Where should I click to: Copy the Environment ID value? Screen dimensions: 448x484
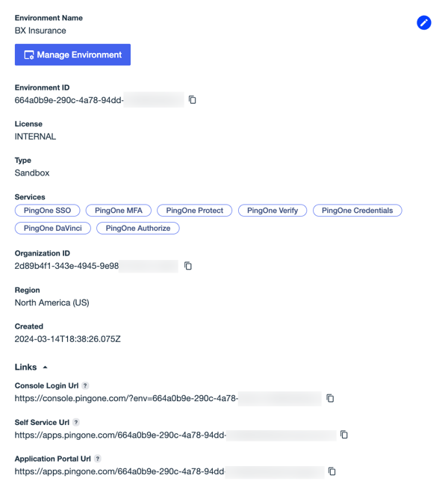[192, 100]
